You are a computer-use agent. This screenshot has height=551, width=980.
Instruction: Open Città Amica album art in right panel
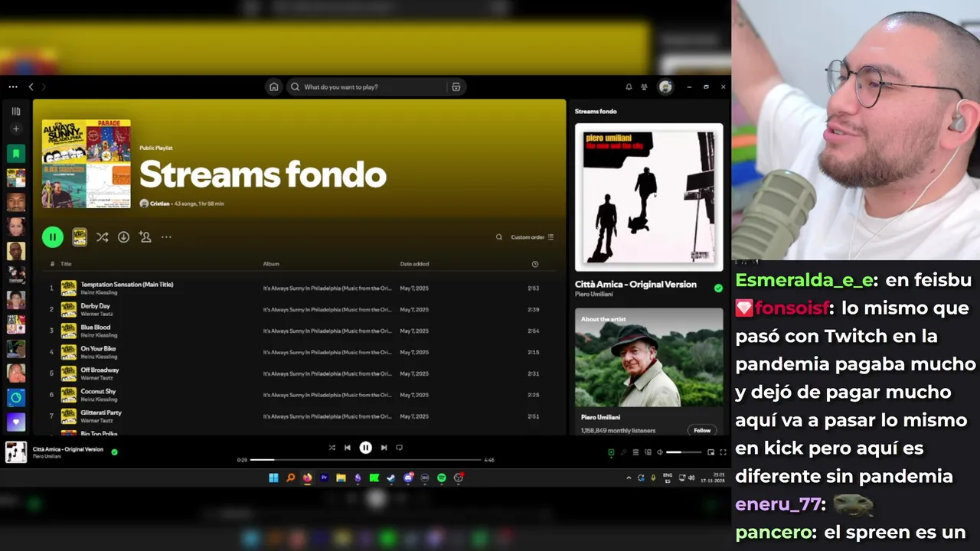tap(649, 197)
